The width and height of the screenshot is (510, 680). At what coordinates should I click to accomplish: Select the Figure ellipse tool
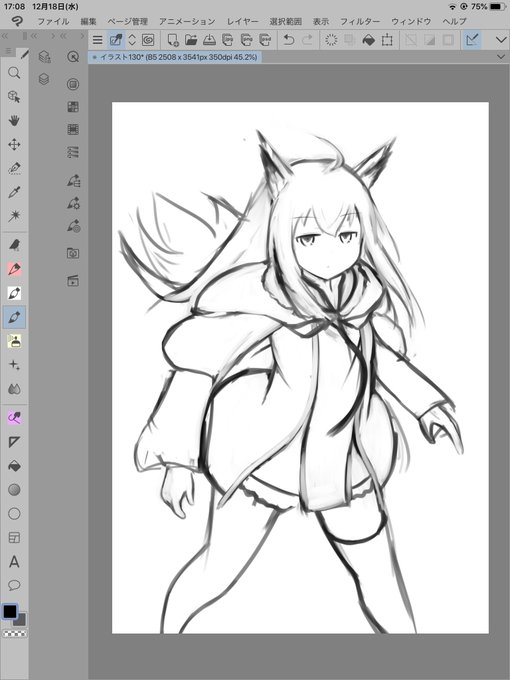14,514
